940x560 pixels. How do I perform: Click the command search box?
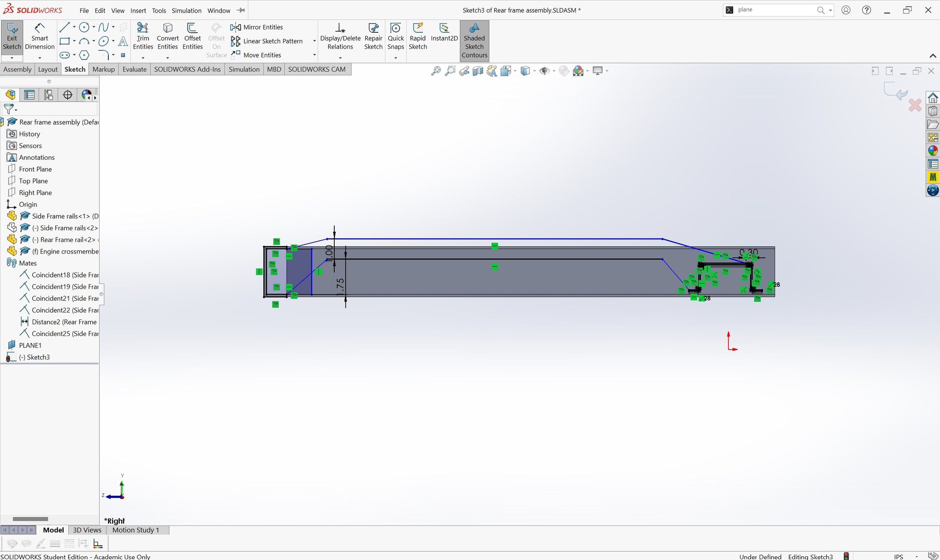778,10
